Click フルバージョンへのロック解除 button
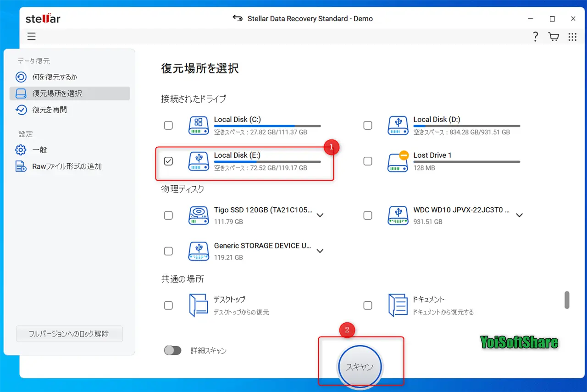This screenshot has width=587, height=392. click(69, 334)
